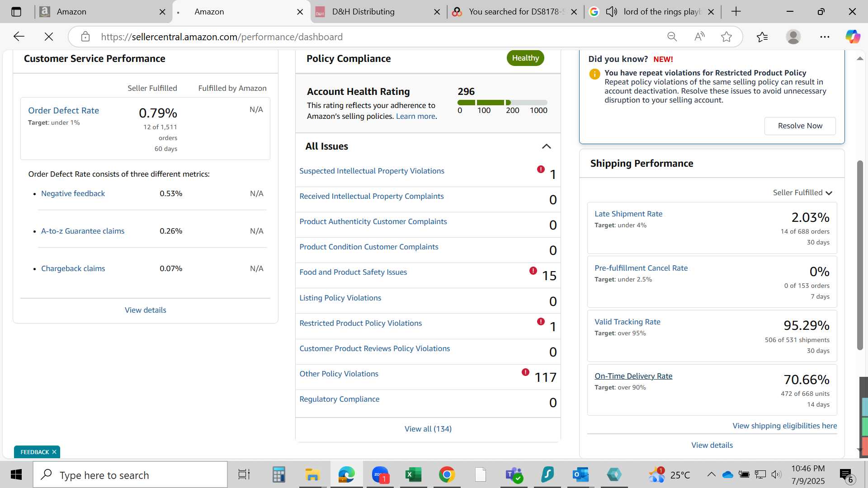Open Pre-fulfillment Cancel Rate link

641,268
